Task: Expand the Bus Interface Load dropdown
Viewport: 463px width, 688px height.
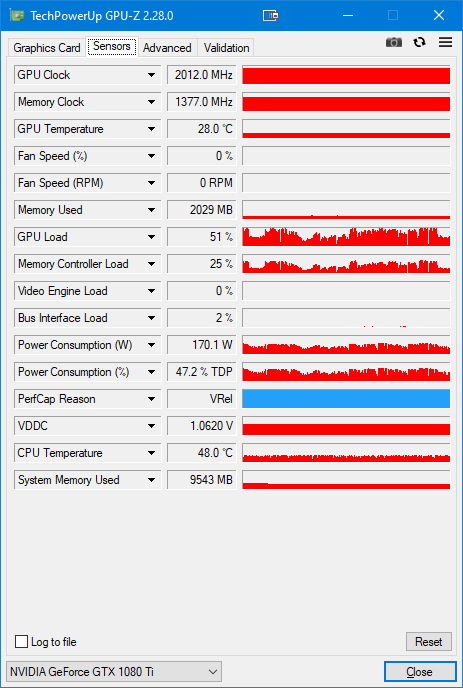Action: (x=151, y=318)
